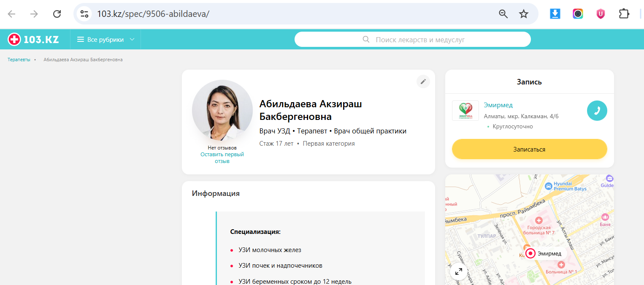Click the Городская больница № 7 map pin
The image size is (644, 285).
[x=538, y=220]
